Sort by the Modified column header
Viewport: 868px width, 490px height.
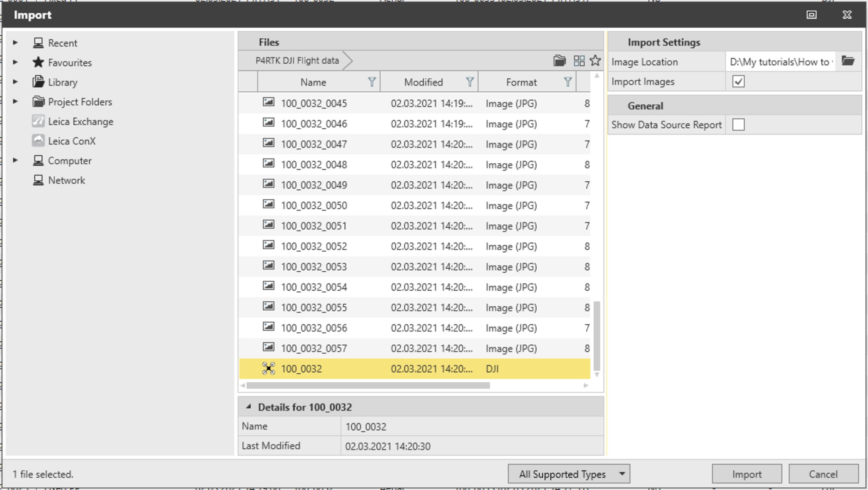click(423, 82)
